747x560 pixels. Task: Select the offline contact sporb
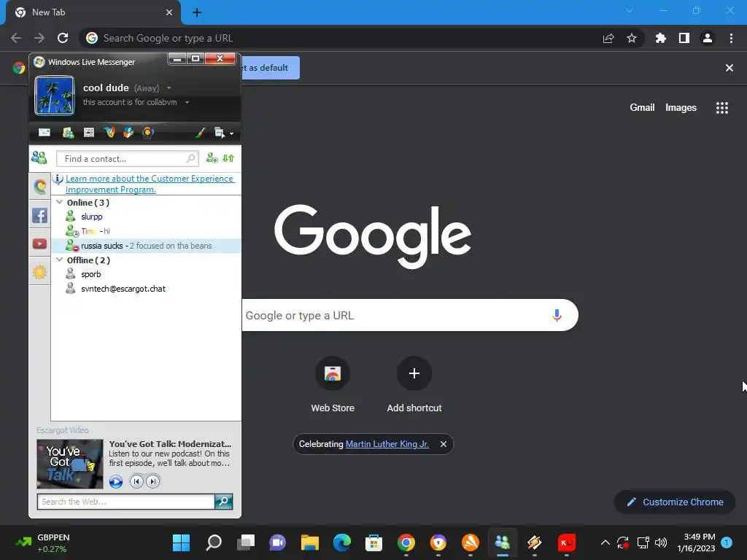pos(146,274)
